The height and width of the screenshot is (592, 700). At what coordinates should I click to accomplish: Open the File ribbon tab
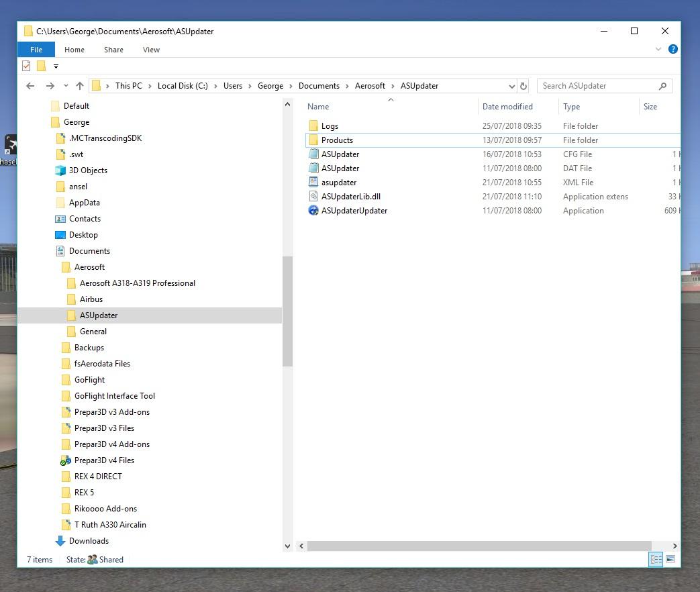[x=36, y=50]
